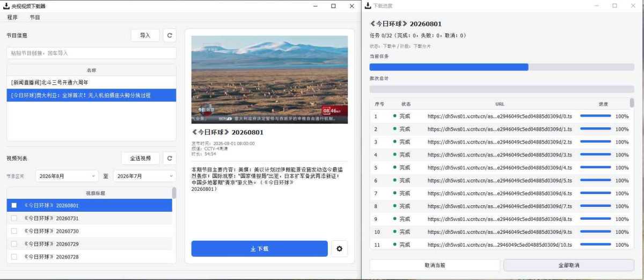The width and height of the screenshot is (644, 280).
Task: Click URL ending in 0309d/2.ts
Action: (500, 142)
